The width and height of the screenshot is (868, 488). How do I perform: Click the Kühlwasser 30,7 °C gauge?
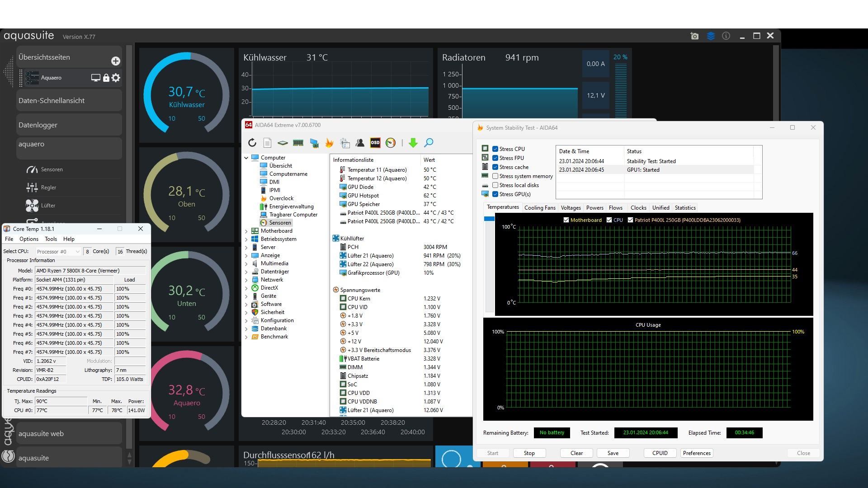point(187,95)
